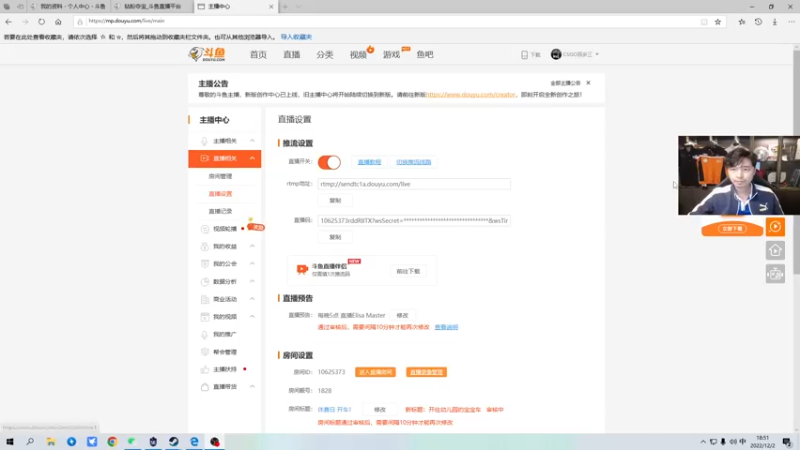
Task: Click the 我的视频 video icon
Action: [205, 317]
